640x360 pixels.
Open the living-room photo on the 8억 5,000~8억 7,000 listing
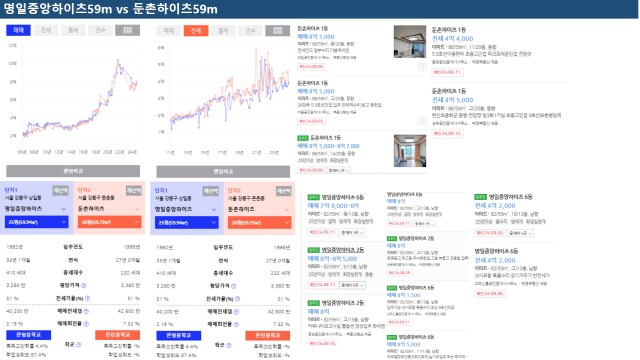point(410,151)
